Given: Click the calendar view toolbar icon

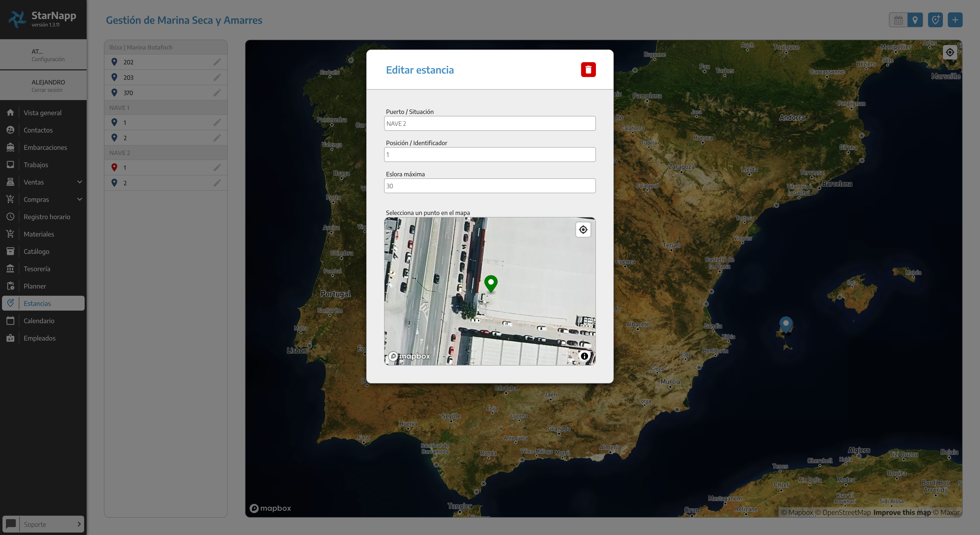Looking at the screenshot, I should coord(898,20).
